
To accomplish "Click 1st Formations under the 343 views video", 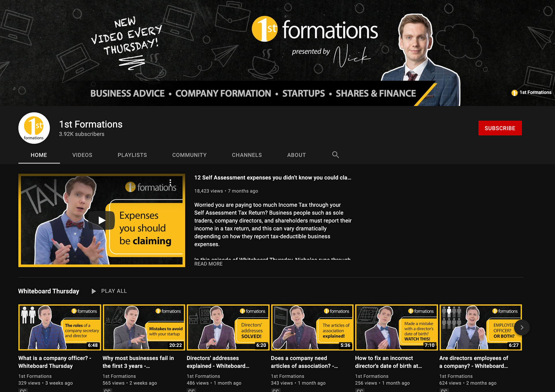I will pos(288,376).
